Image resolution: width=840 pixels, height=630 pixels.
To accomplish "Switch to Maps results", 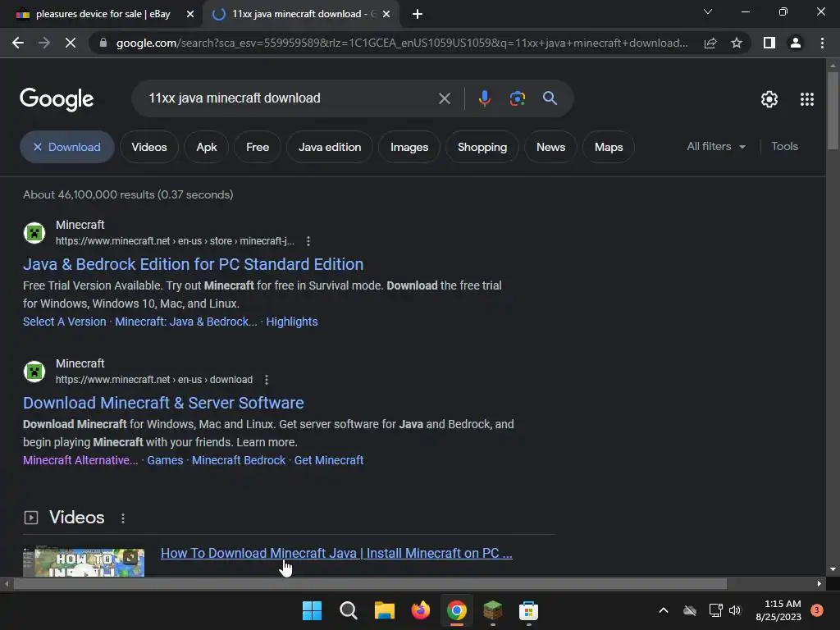I will pos(609,147).
